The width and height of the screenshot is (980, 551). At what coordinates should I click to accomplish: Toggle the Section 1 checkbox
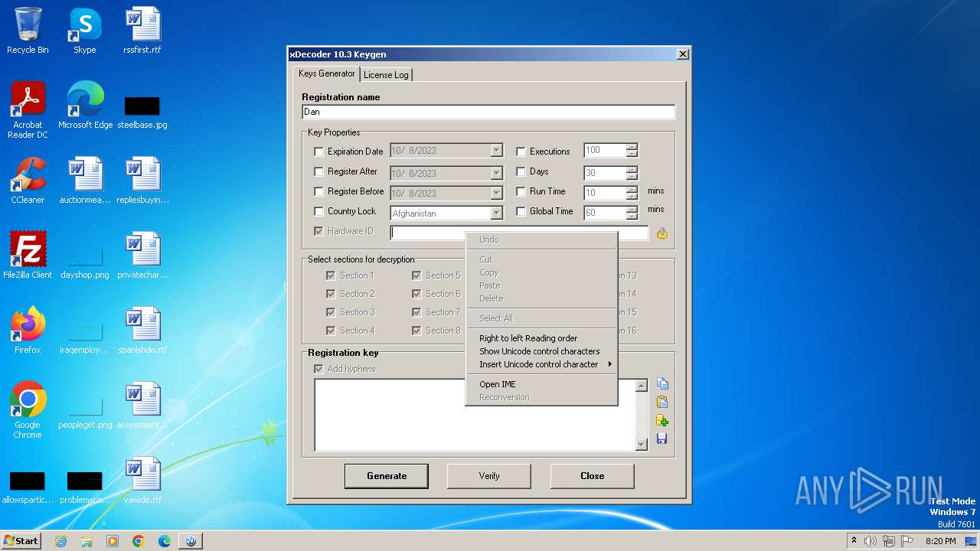coord(332,275)
